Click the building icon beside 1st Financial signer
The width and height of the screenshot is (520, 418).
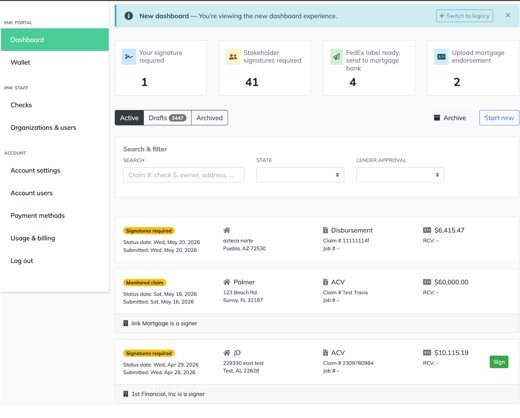click(x=126, y=394)
